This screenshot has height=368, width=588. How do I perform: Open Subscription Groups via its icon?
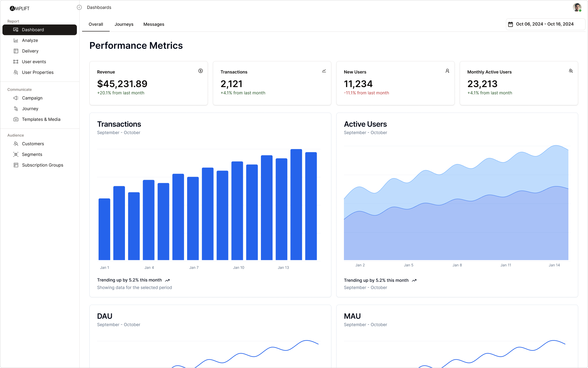[16, 165]
